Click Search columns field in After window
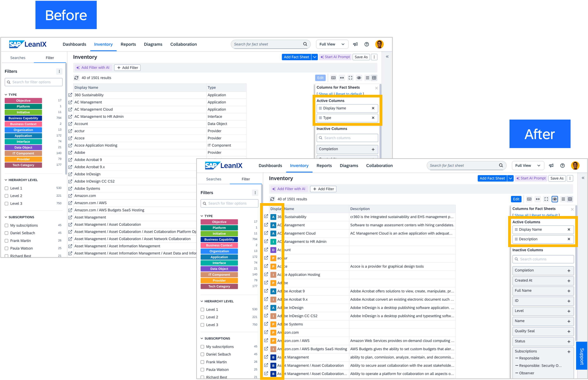The image size is (588, 380). coord(543,259)
